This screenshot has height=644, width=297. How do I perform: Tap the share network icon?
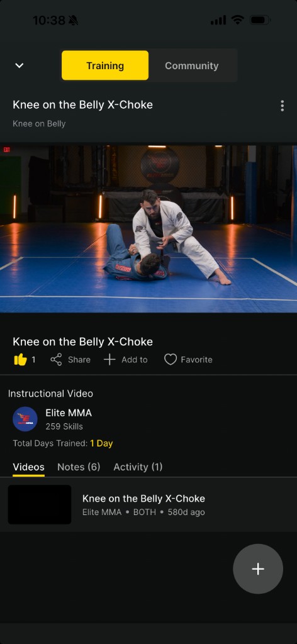click(x=56, y=360)
